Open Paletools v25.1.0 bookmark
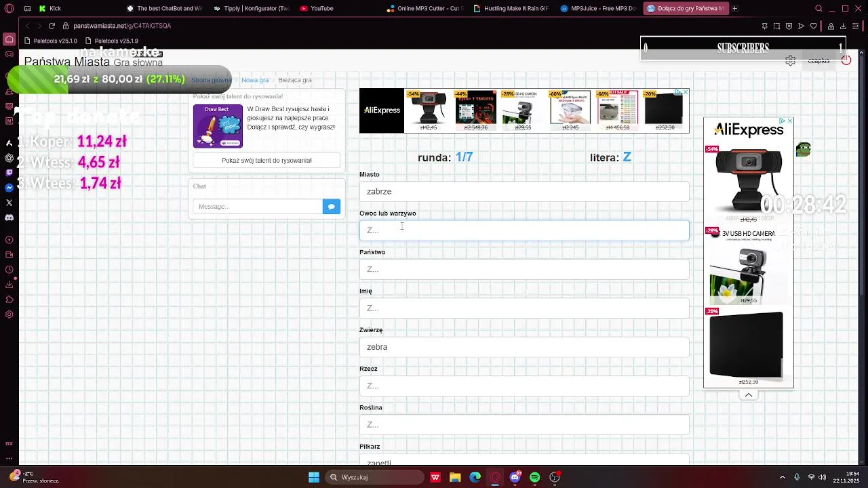This screenshot has width=868, height=488. tap(51, 41)
